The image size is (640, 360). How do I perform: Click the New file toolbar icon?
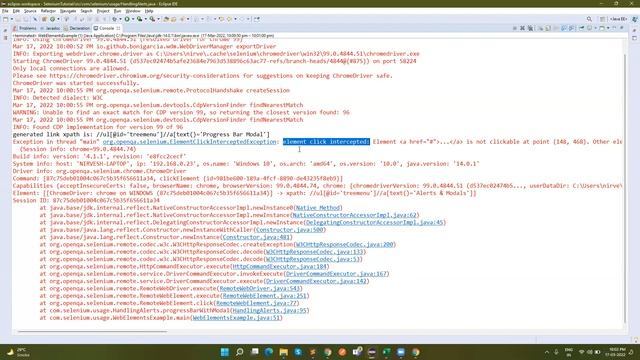point(5,19)
